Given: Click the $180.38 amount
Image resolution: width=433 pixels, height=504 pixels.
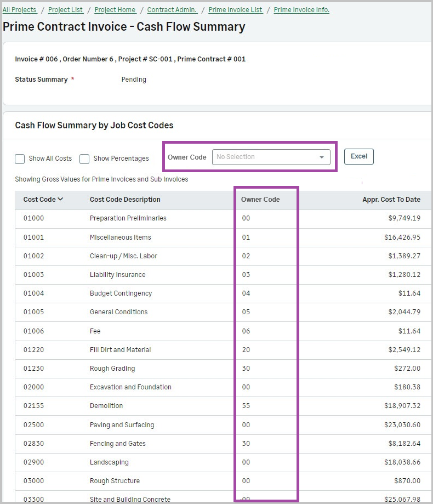Looking at the screenshot, I should (x=407, y=387).
